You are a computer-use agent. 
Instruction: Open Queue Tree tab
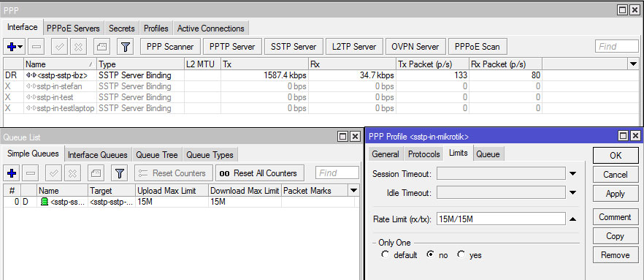(157, 155)
